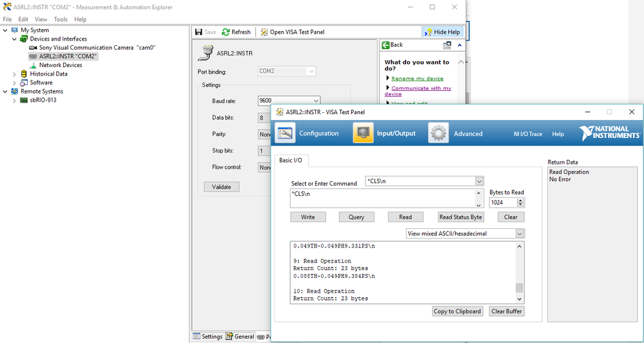Click the Query button

click(356, 217)
